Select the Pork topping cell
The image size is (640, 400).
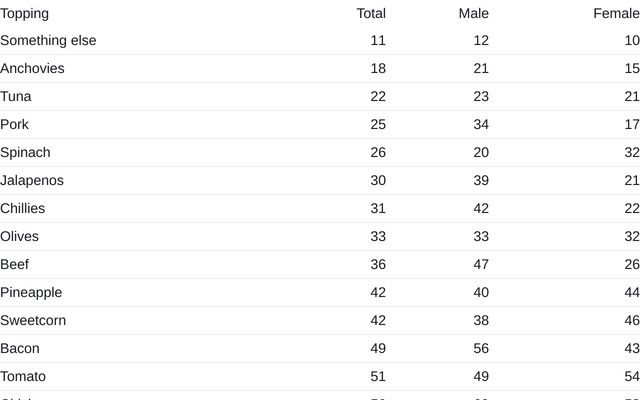tap(14, 125)
